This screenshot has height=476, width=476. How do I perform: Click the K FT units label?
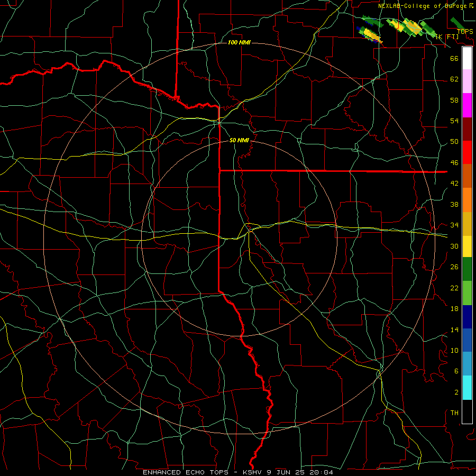447,36
